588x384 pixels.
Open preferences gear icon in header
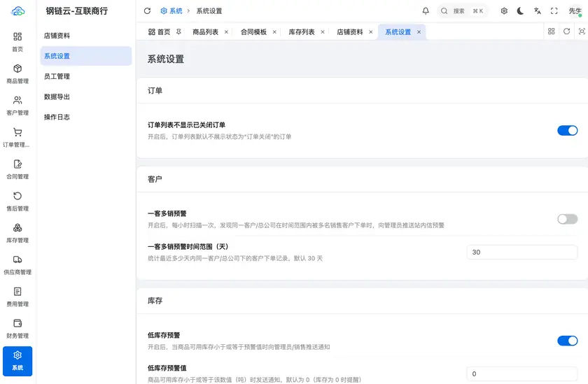tap(504, 11)
